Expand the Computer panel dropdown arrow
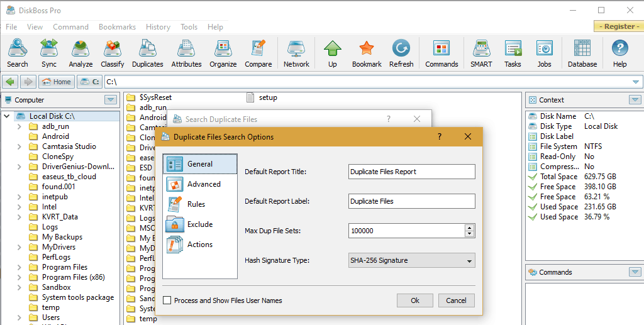The image size is (644, 325). (x=111, y=100)
